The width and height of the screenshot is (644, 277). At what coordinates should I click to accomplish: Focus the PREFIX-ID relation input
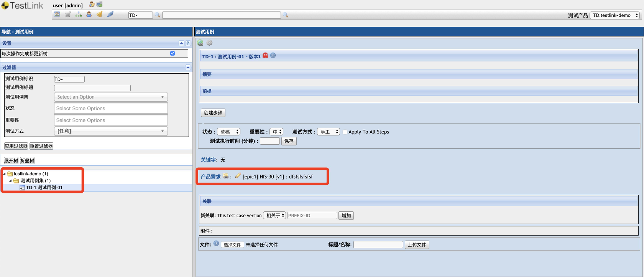(x=312, y=216)
